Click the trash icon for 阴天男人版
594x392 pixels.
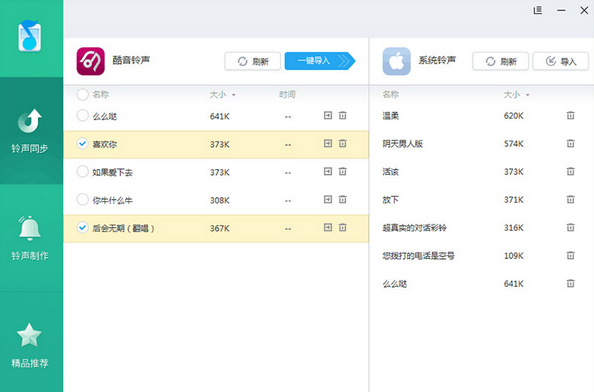pyautogui.click(x=570, y=143)
